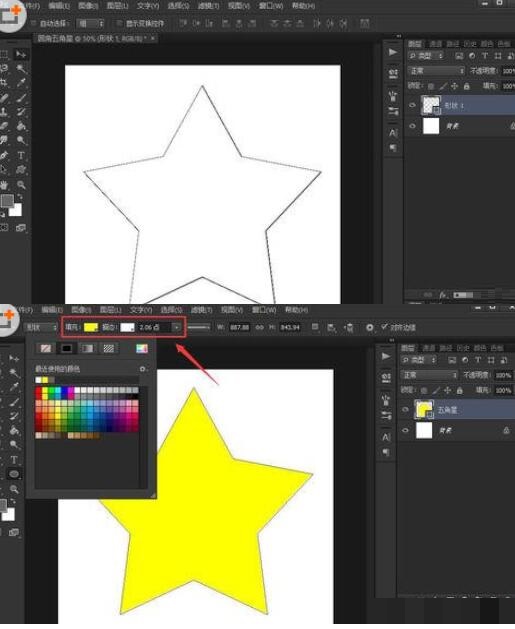Image resolution: width=515 pixels, height=629 pixels.
Task: Open the stroke line style dropdown
Action: [x=199, y=327]
